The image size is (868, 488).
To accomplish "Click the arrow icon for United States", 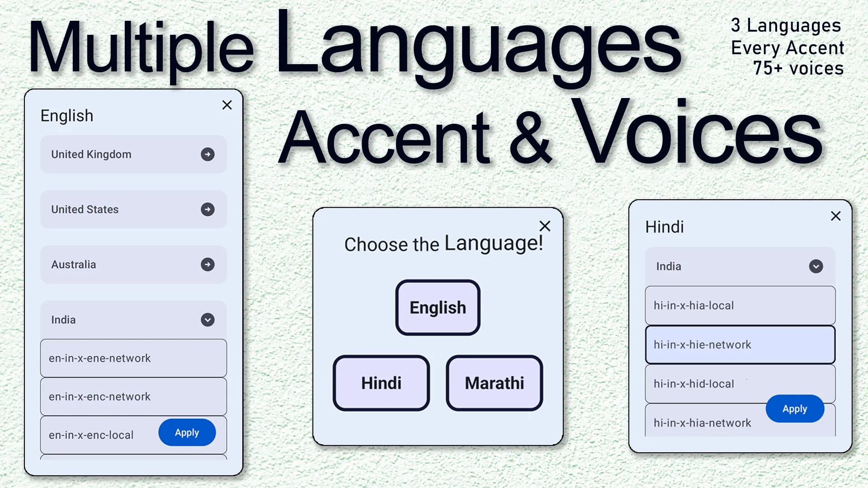I will 208,209.
